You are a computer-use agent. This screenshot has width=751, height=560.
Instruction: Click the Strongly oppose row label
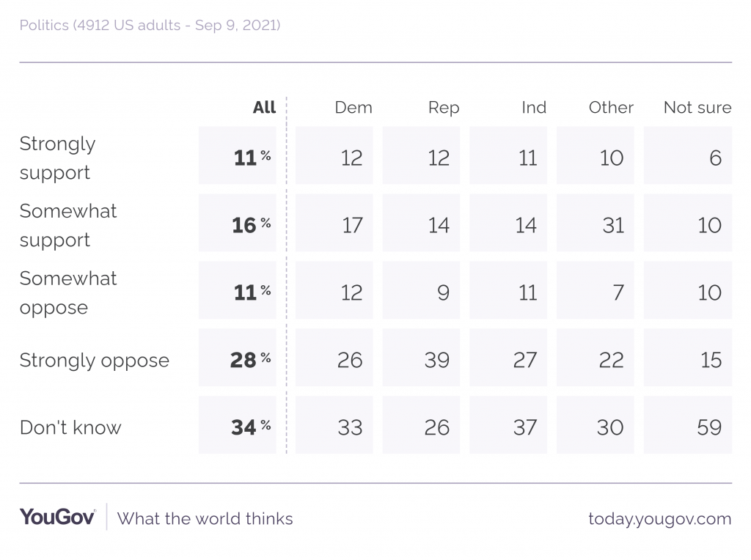point(94,360)
